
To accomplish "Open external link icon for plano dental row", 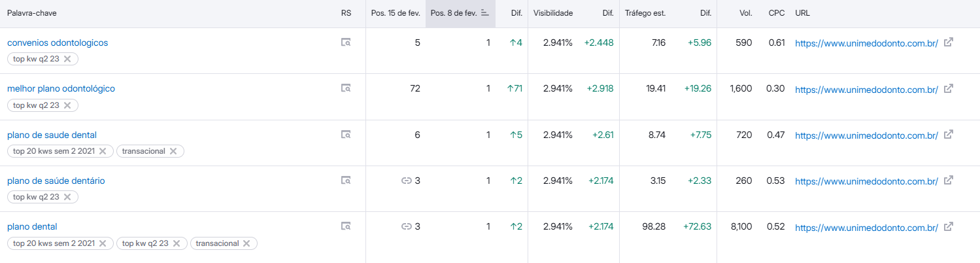I will (x=949, y=226).
